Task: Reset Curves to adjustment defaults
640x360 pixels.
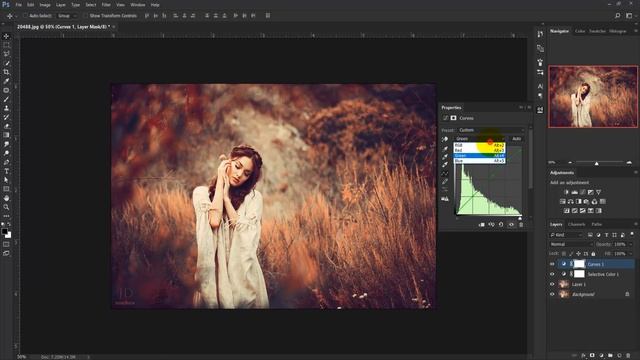Action: point(501,224)
